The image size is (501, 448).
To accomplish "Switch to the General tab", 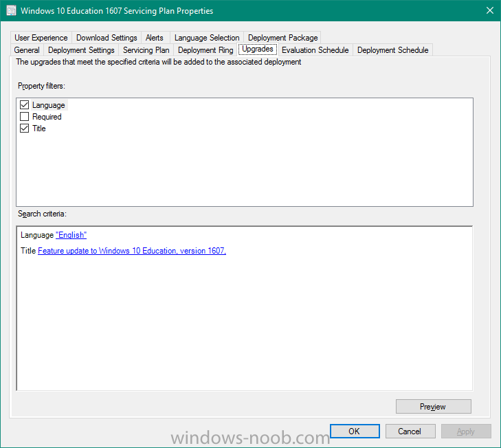I will (27, 50).
